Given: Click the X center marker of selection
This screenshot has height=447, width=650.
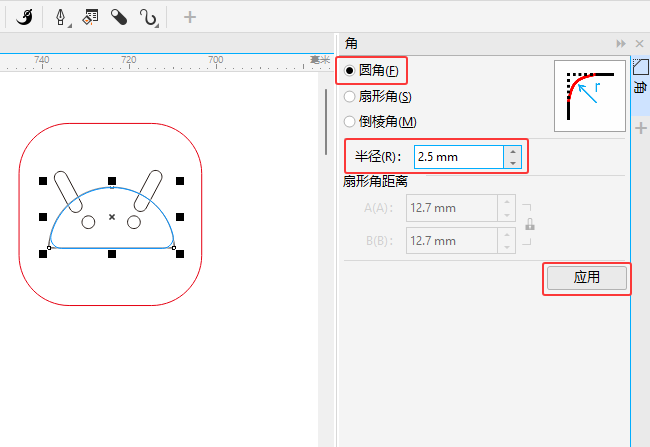Looking at the screenshot, I should (112, 217).
